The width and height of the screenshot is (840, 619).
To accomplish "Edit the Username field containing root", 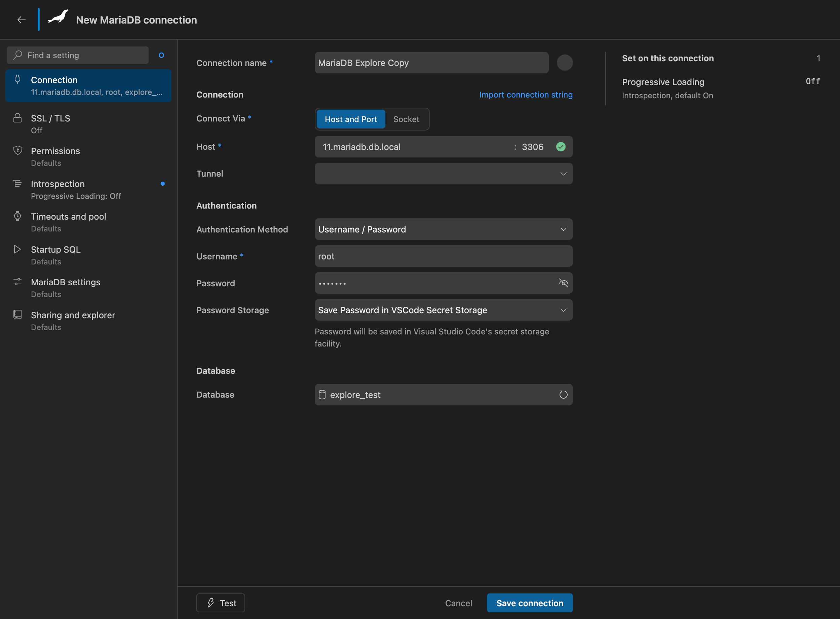I will tap(444, 256).
